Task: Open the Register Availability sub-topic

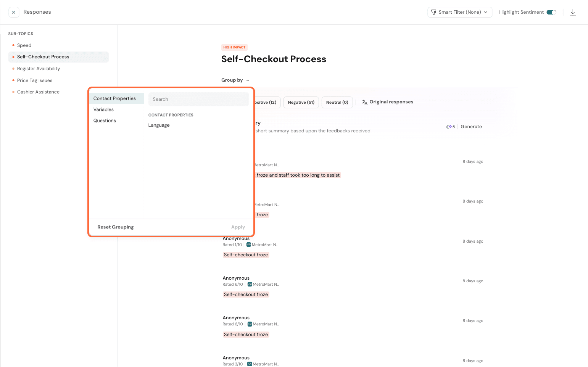Action: (39, 69)
